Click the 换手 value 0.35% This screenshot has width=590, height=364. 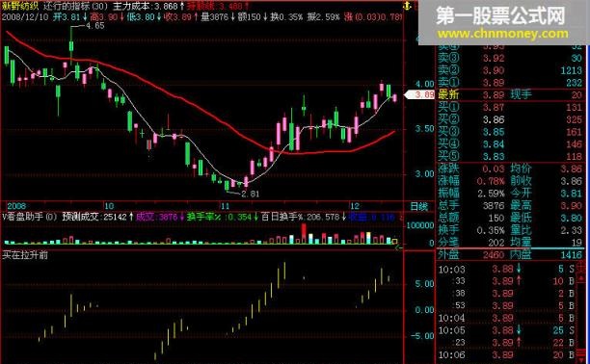click(x=491, y=230)
